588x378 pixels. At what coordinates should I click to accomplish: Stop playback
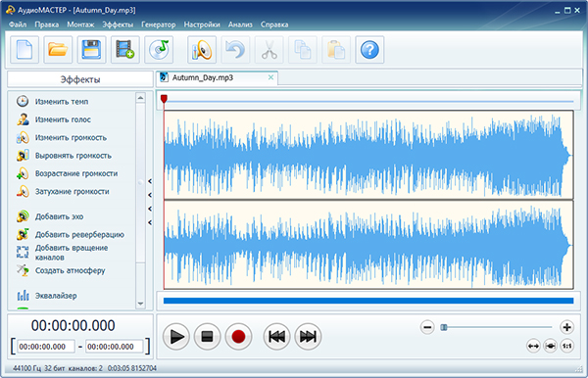tap(208, 337)
